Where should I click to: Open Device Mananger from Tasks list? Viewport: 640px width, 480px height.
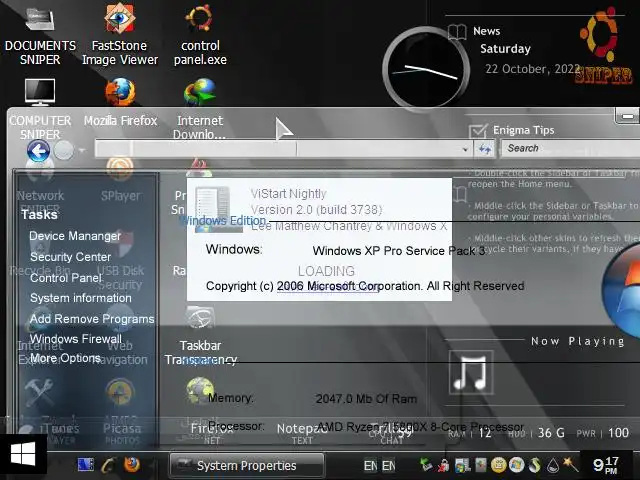click(x=75, y=236)
